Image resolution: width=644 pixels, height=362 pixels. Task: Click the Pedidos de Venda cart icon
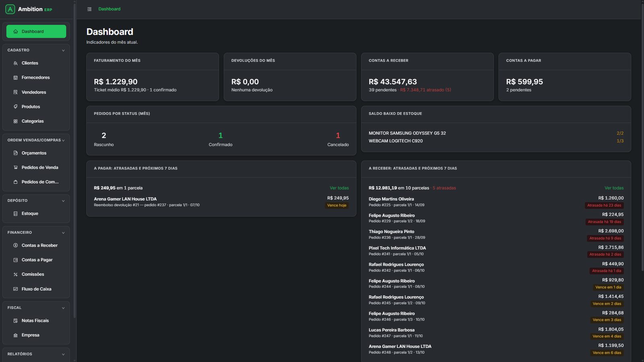click(16, 167)
